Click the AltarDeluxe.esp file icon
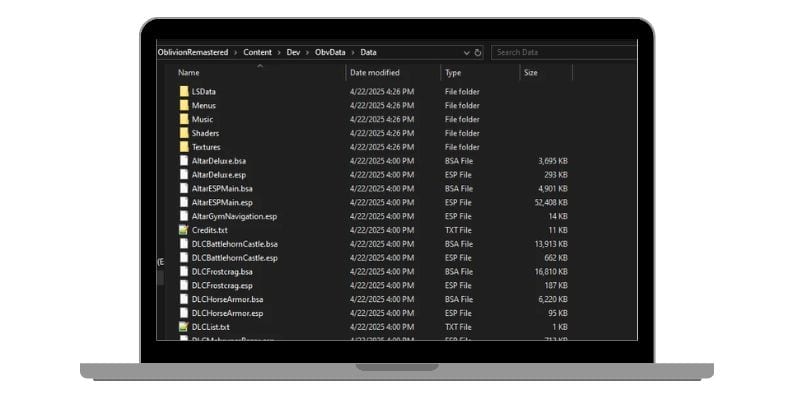The width and height of the screenshot is (794, 398). (x=184, y=175)
